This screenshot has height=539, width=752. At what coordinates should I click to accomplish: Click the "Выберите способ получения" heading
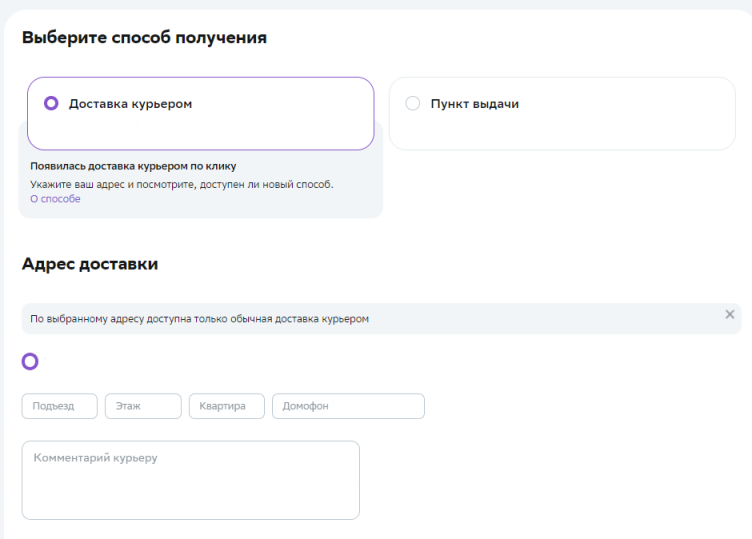coord(144,39)
